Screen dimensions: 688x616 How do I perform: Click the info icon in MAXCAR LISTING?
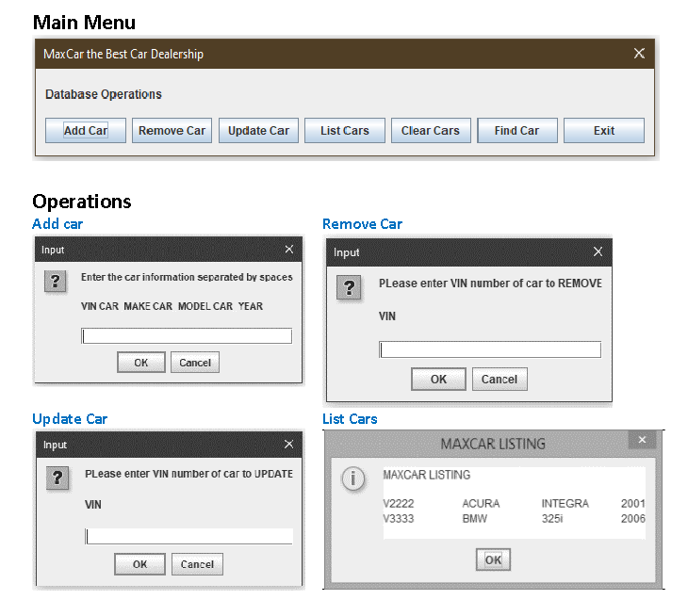pyautogui.click(x=352, y=478)
